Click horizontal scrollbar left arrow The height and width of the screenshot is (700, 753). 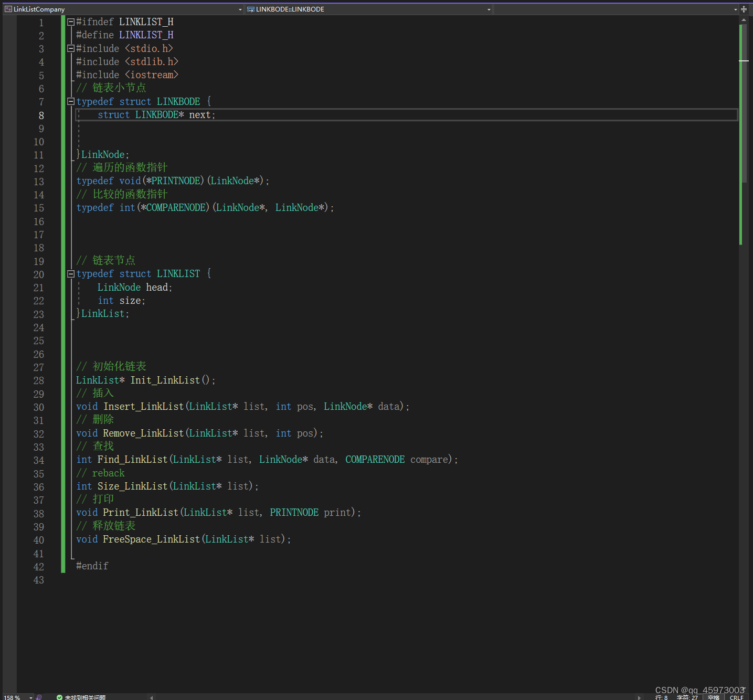click(152, 697)
